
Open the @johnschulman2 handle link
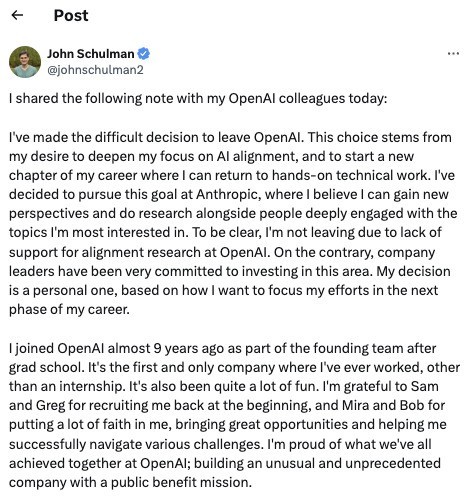click(95, 70)
